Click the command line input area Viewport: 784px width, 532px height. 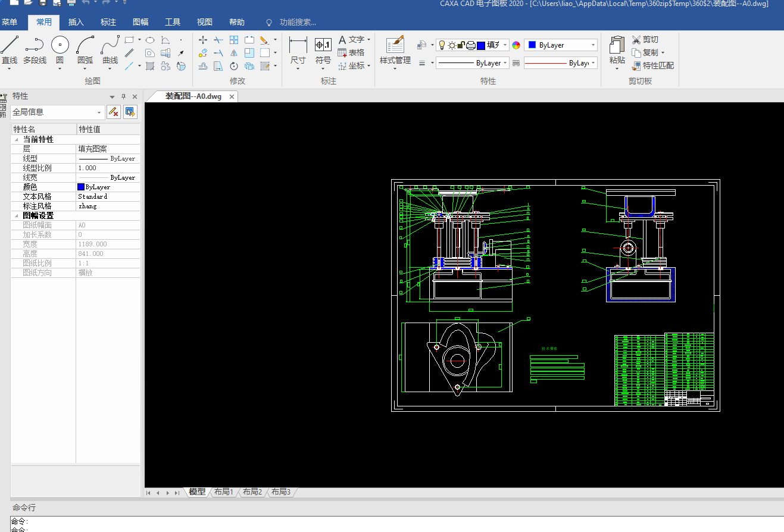pyautogui.click(x=396, y=524)
